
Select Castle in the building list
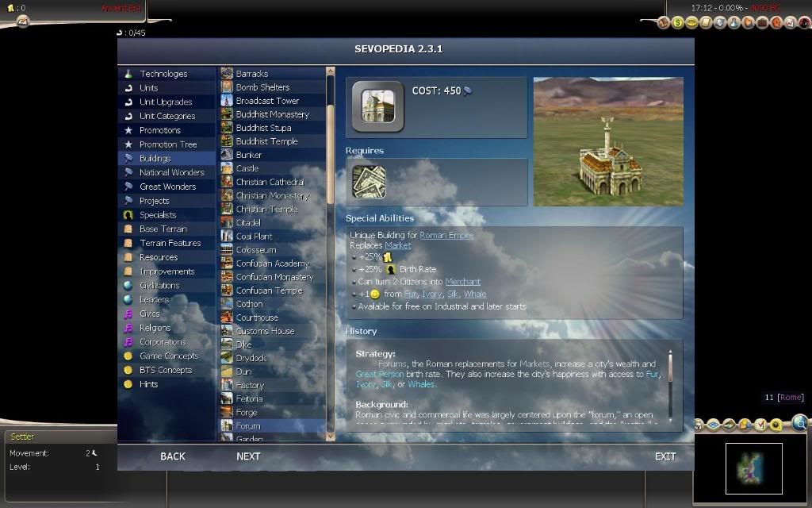point(273,168)
